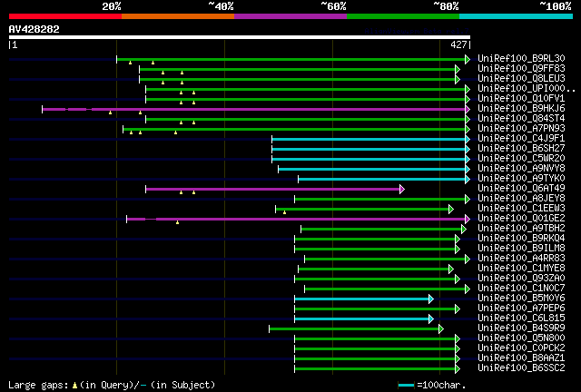The height and width of the screenshot is (392, 581).
Task: Open the truncated UniRef100_UPI000.. hit label
Action: pos(527,89)
